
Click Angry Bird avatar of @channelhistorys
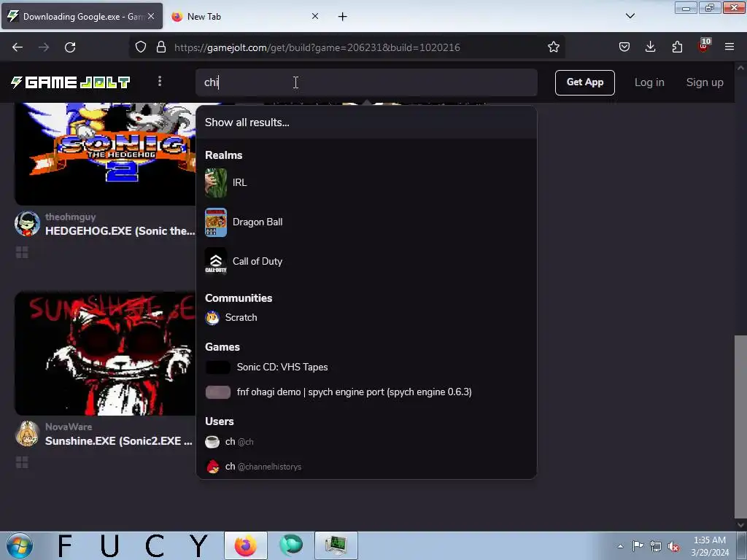tap(212, 467)
